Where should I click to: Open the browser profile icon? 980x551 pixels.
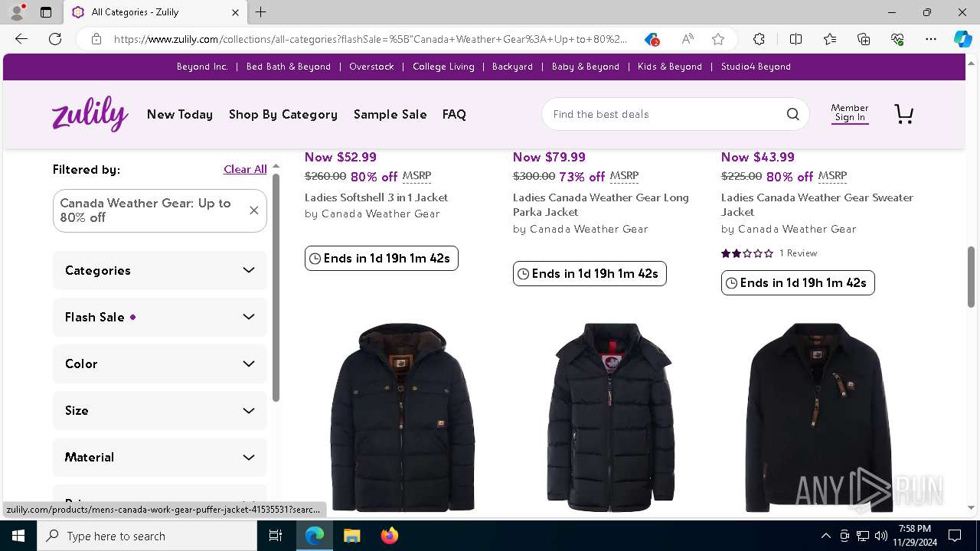click(x=17, y=12)
